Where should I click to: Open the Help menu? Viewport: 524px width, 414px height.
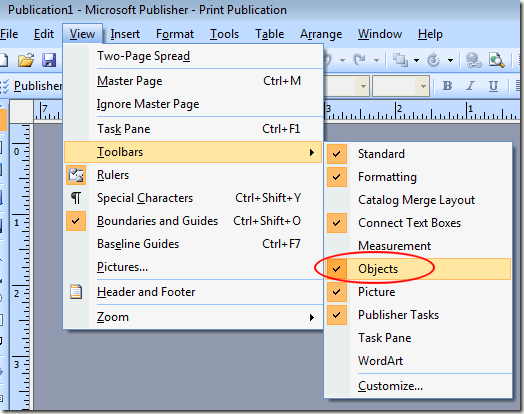[x=430, y=34]
